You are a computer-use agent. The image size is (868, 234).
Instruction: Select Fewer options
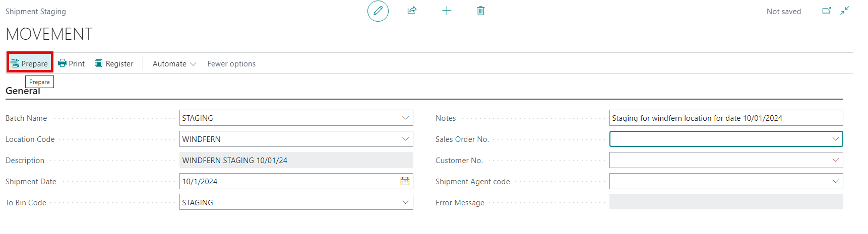231,63
